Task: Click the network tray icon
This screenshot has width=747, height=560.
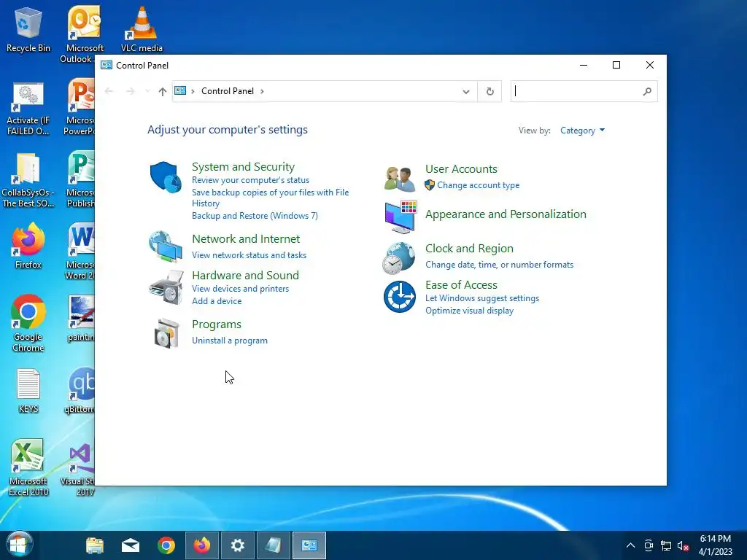Action: point(665,545)
